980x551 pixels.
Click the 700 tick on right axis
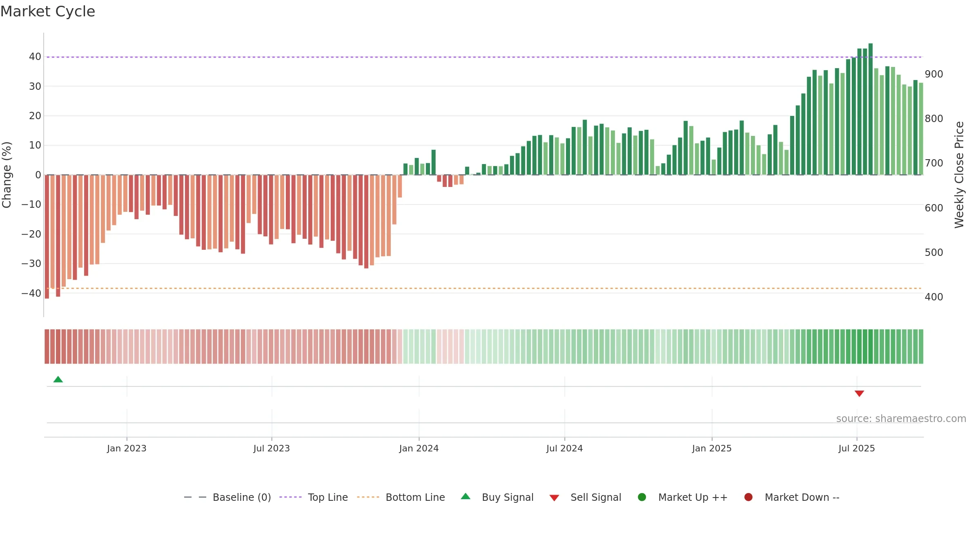point(934,163)
